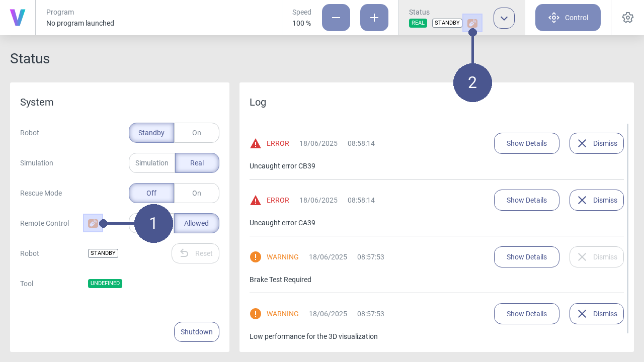Switch Robot to On
This screenshot has width=644, height=362.
[x=196, y=133]
